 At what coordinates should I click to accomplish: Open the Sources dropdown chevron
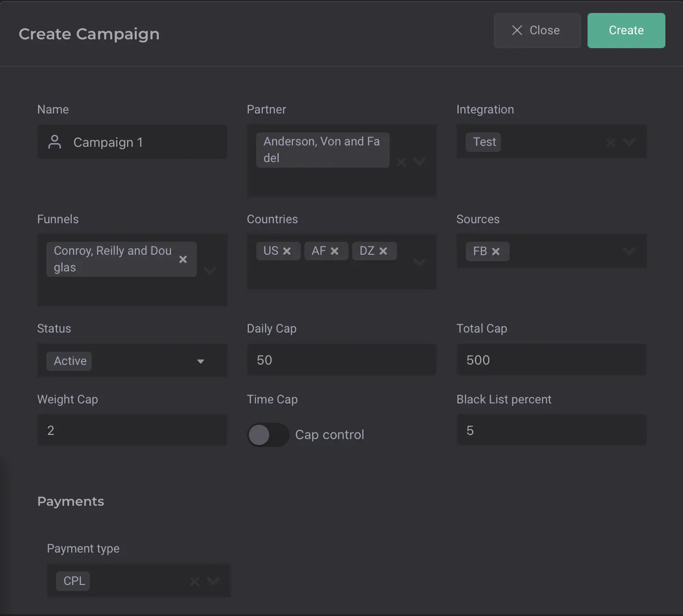[x=629, y=251]
